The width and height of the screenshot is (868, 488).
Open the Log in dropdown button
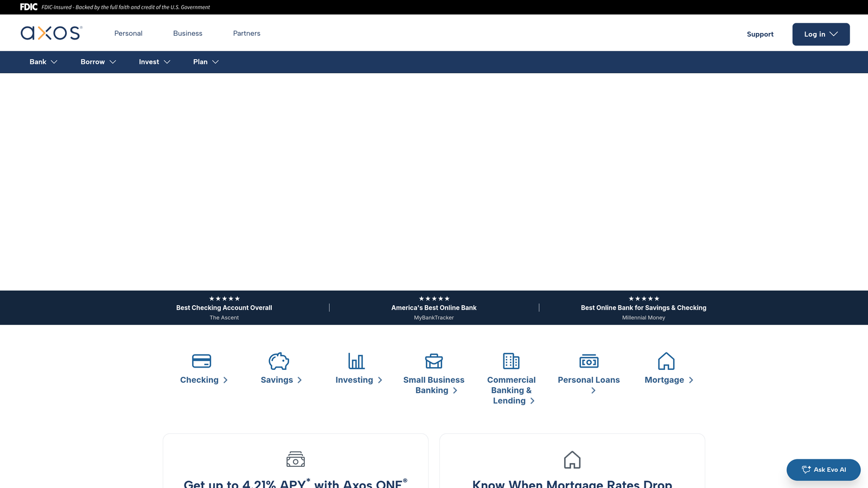821,34
